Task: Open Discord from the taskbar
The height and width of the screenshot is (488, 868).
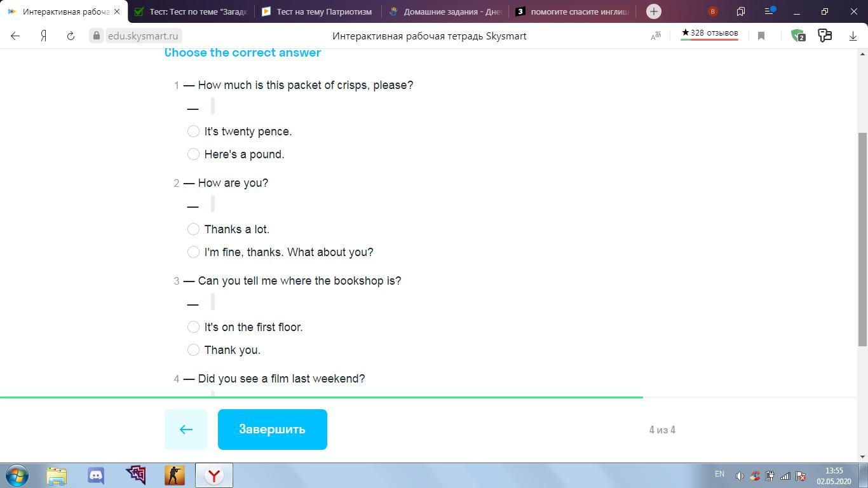Action: click(96, 475)
